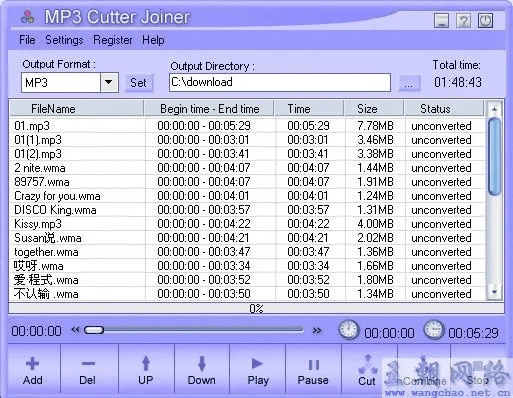Click the list scrollbar up arrow
Screen dimensions: 513x398
[x=494, y=109]
